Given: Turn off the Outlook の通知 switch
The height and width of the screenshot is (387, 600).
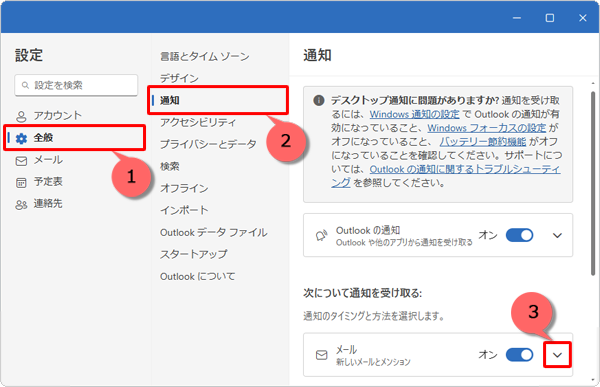Looking at the screenshot, I should (519, 235).
